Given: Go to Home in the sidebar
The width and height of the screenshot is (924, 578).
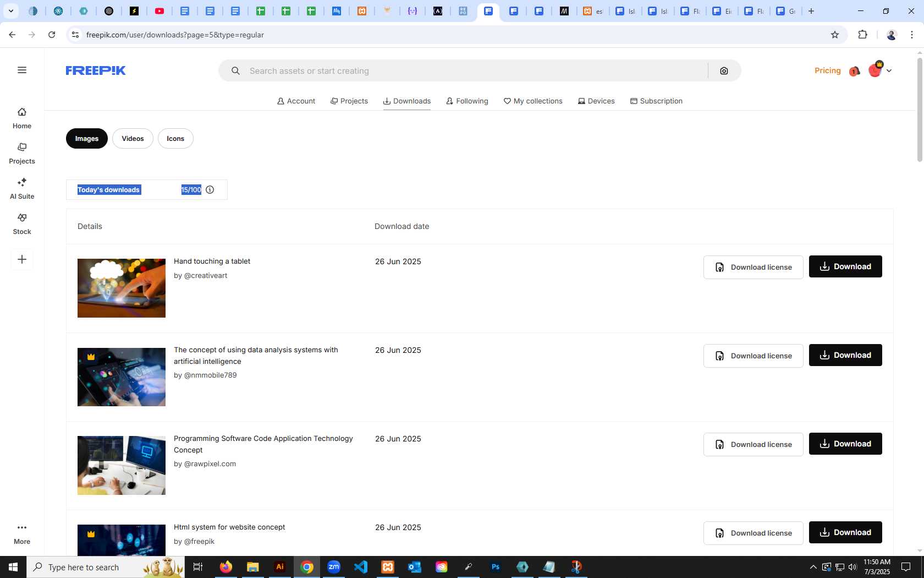Looking at the screenshot, I should 22,118.
